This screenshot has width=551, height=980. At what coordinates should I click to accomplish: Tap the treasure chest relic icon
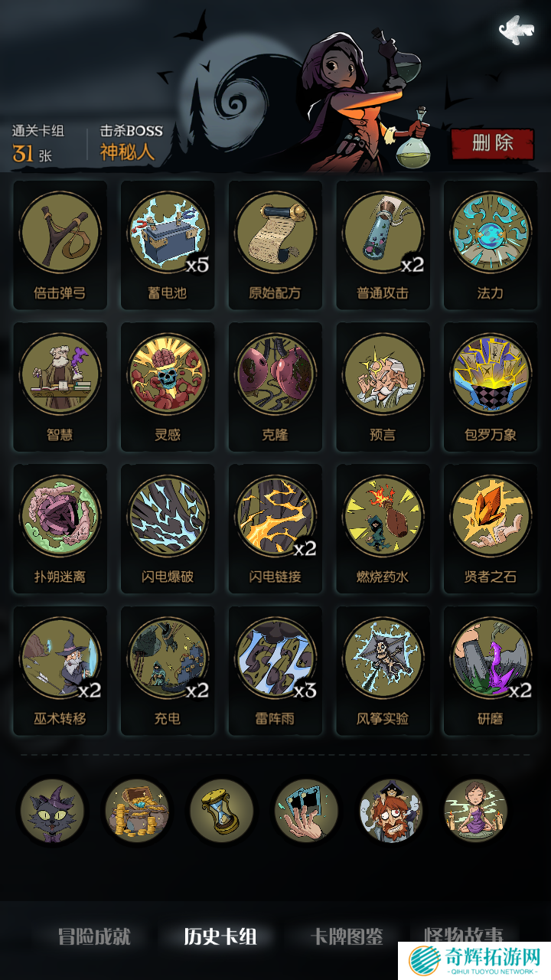pos(137,811)
